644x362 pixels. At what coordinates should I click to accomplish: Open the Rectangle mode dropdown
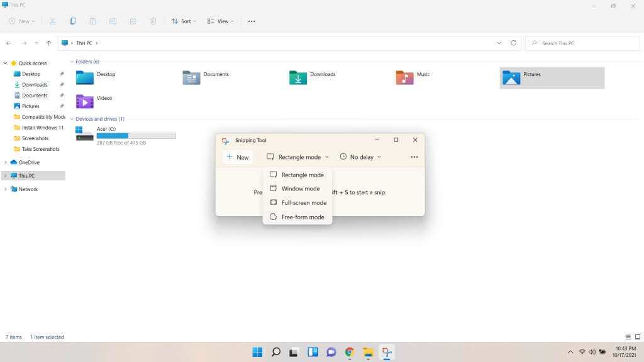tap(297, 157)
